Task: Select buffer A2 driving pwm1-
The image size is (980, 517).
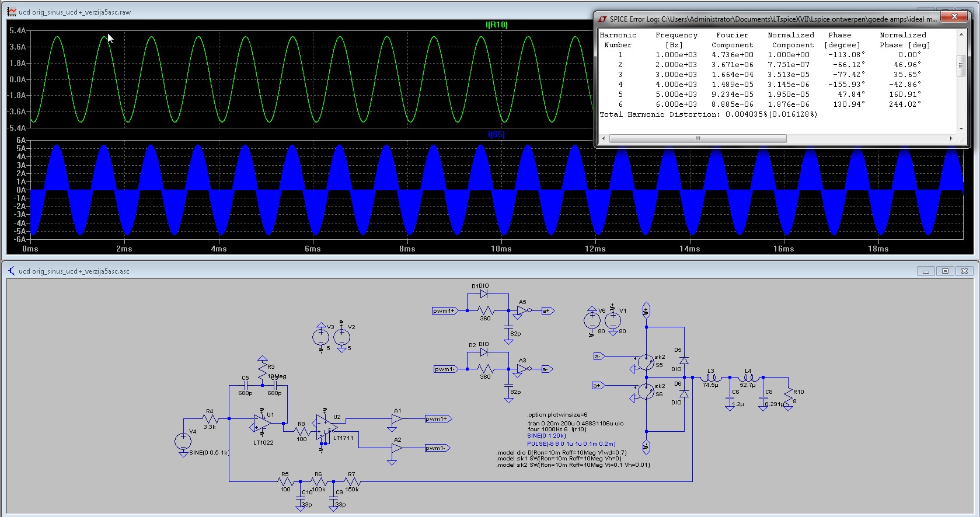Action: coord(397,448)
